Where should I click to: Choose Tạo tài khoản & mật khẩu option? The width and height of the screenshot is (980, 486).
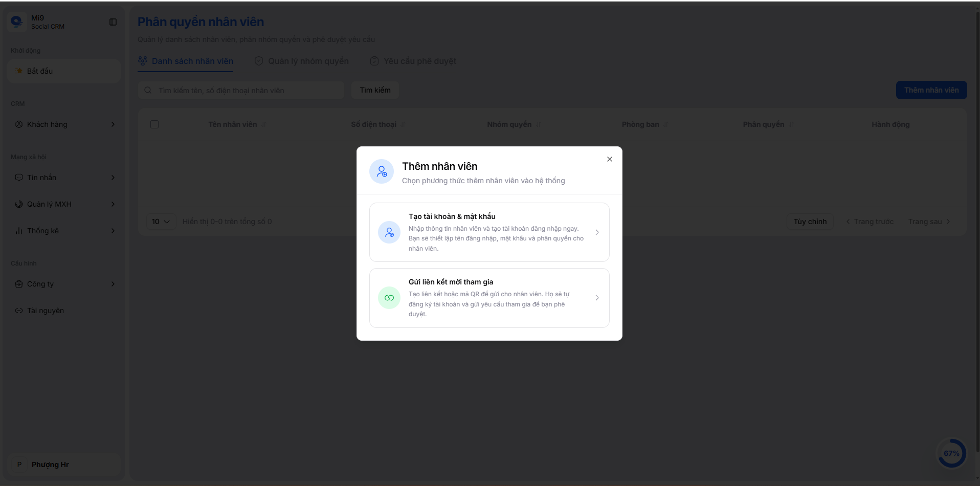pyautogui.click(x=489, y=232)
